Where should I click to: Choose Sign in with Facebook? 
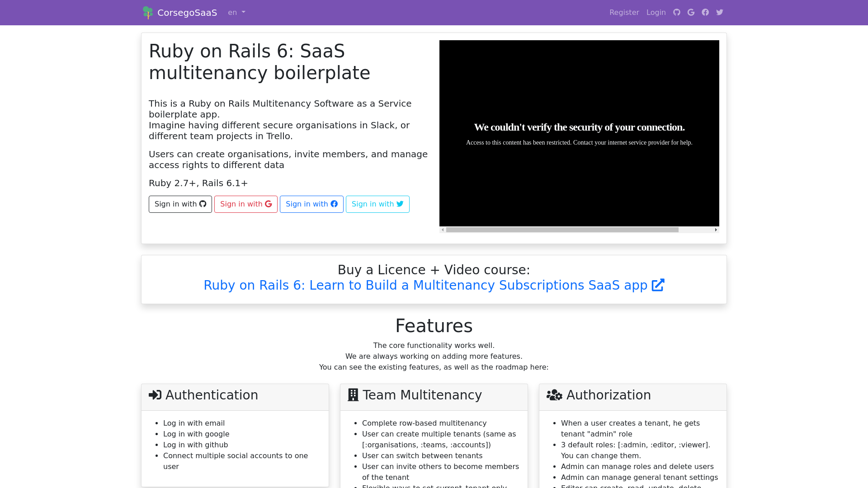point(311,204)
